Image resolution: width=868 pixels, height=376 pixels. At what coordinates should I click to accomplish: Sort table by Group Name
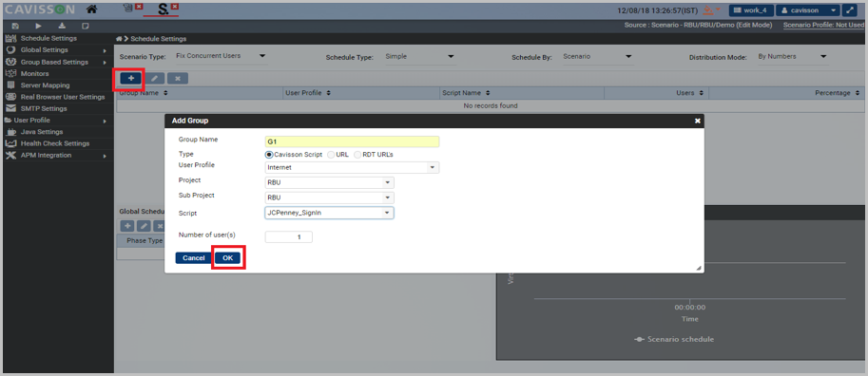coord(165,93)
